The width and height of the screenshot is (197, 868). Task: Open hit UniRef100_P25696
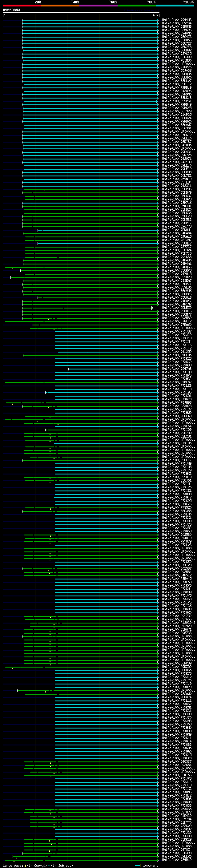(x=176, y=30)
